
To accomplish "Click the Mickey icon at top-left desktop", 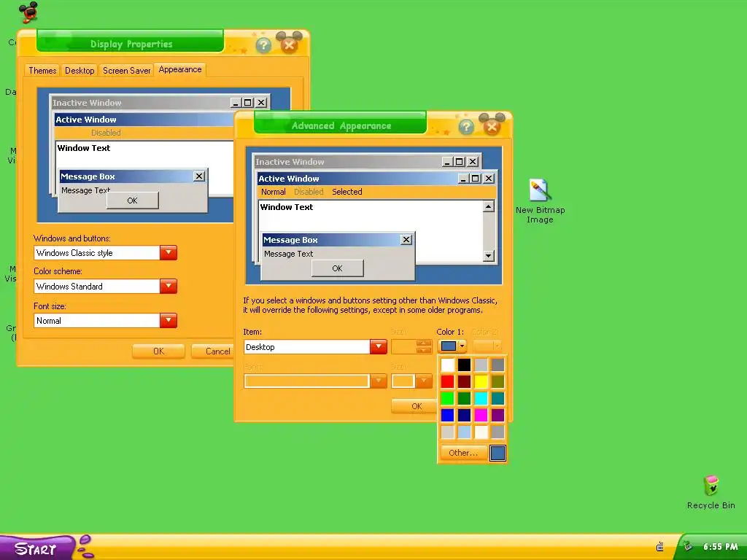I will (28, 12).
